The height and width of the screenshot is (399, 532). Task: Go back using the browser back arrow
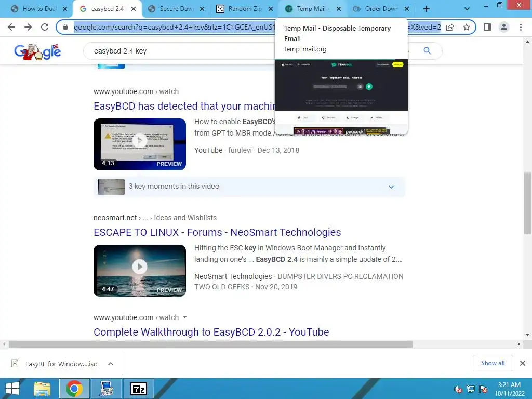(x=11, y=27)
